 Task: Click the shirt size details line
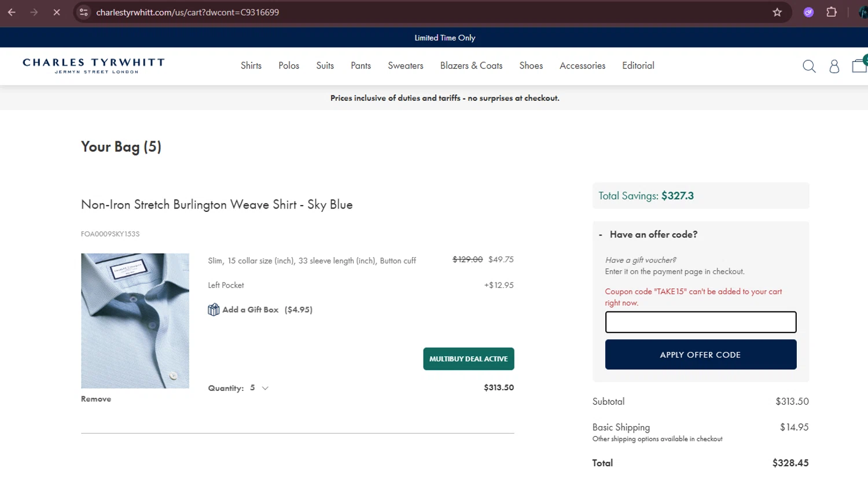click(312, 261)
